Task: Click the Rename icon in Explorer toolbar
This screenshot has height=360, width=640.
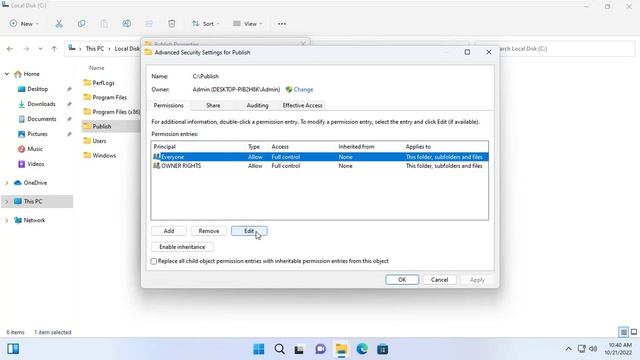Action: tap(127, 24)
